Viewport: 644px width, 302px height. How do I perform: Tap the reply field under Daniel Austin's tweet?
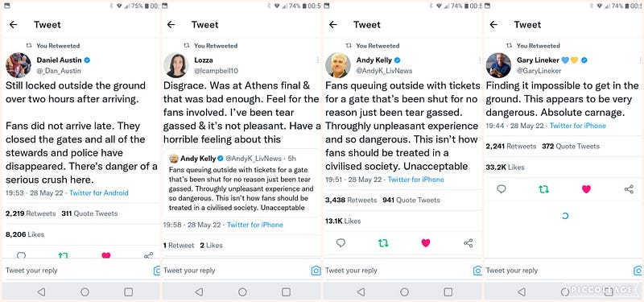click(x=78, y=271)
